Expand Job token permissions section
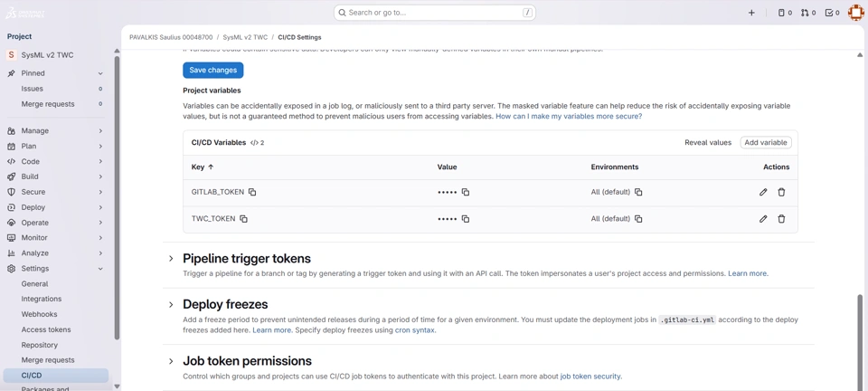Viewport: 868px width, 391px height. coord(171,361)
